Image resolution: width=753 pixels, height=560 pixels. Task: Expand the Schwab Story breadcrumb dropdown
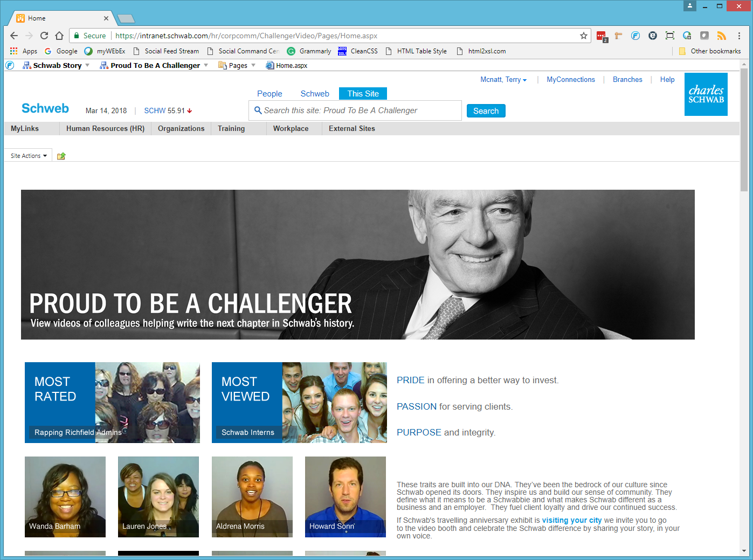coord(87,65)
